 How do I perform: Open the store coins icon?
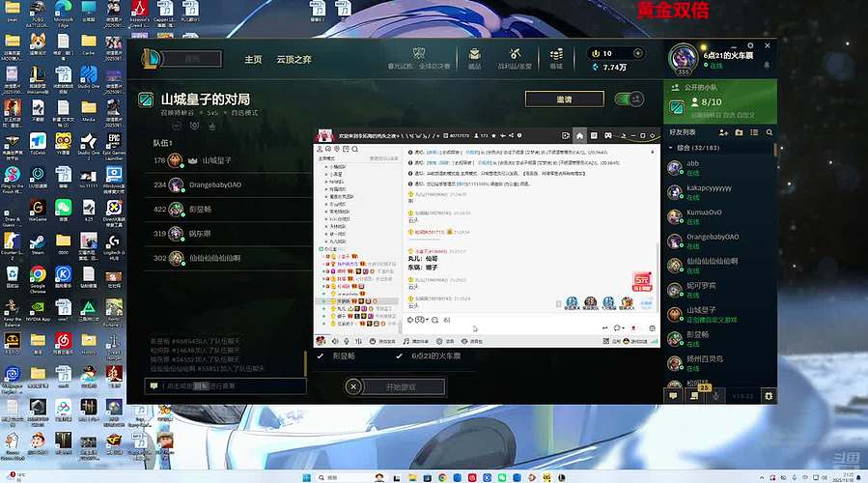556,54
